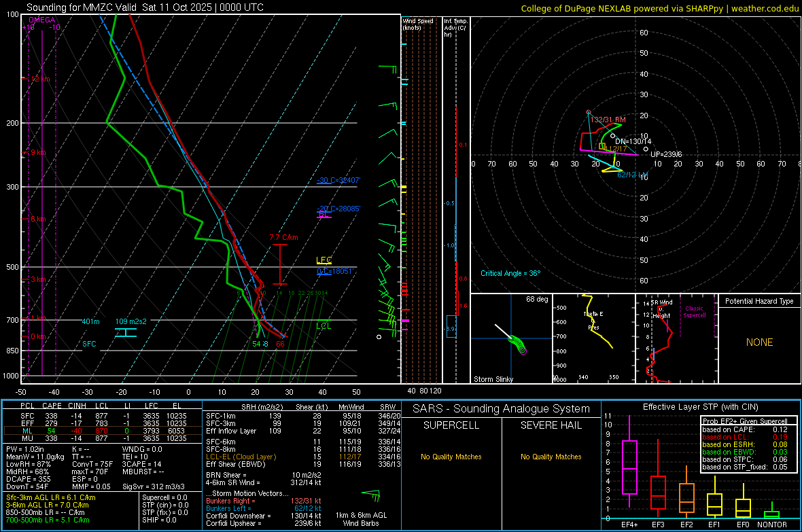Select the MU parcel row in CAPE table

click(103, 438)
